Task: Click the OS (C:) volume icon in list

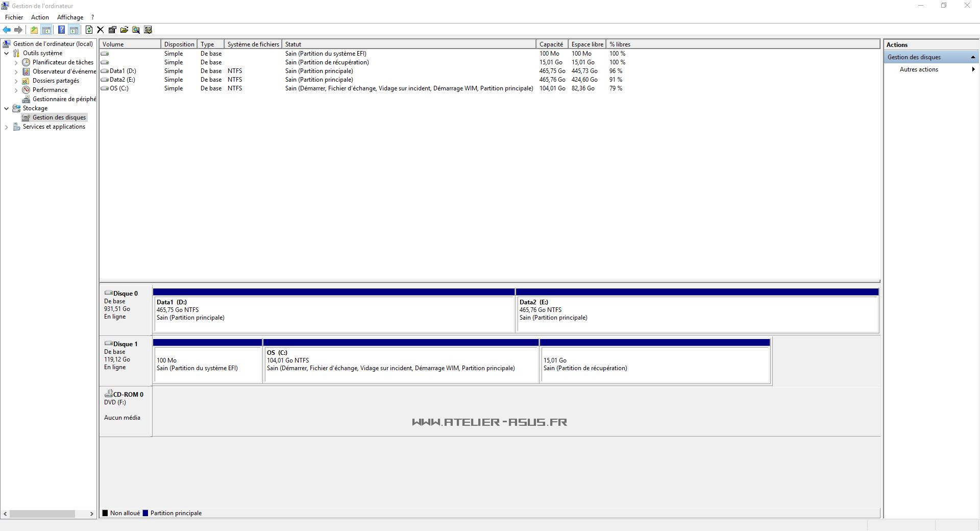Action: (x=105, y=88)
